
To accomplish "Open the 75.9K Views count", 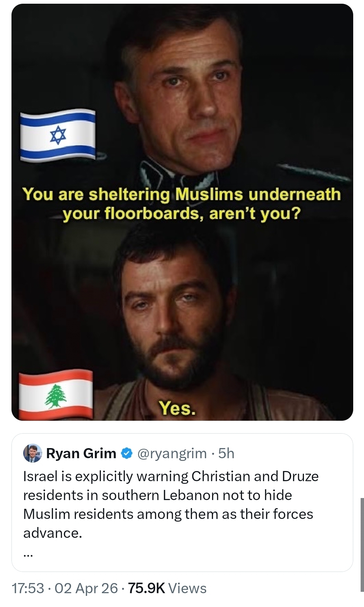I will click(x=167, y=588).
